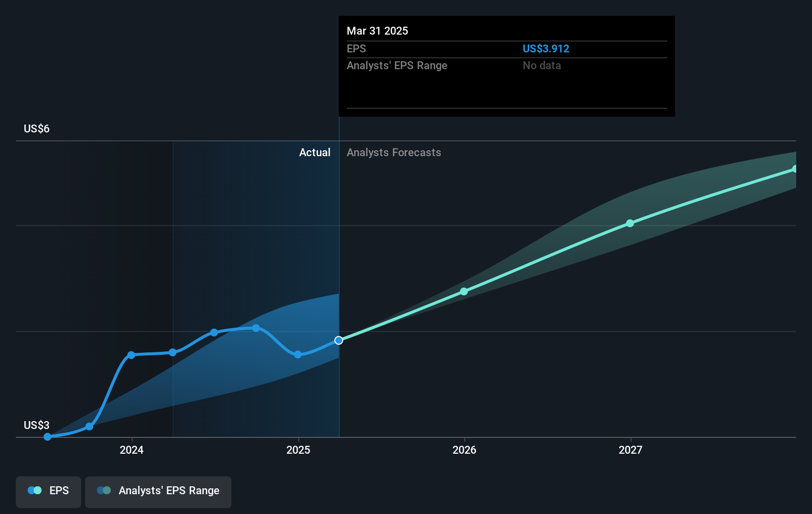This screenshot has width=812, height=514.
Task: Switch to the Actual section label
Action: [315, 152]
